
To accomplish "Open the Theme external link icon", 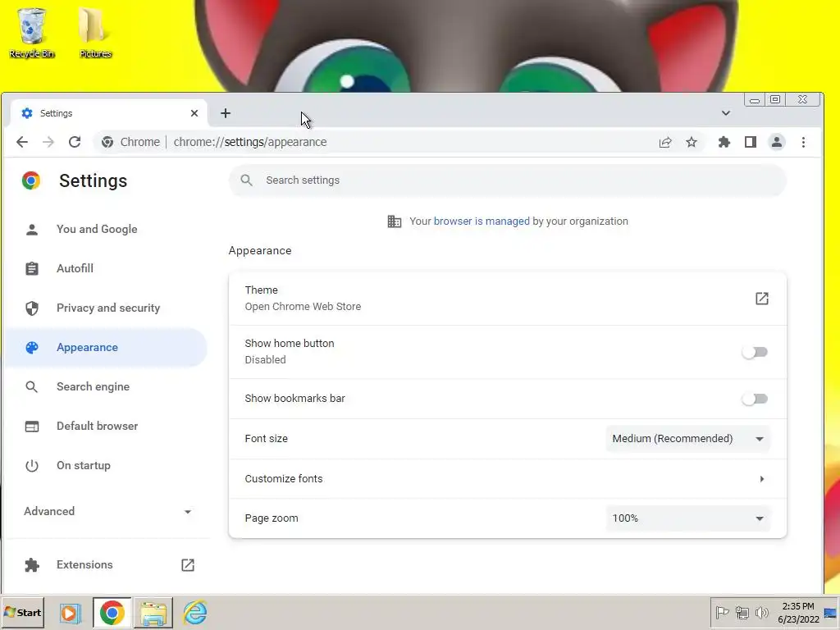I will pyautogui.click(x=762, y=299).
